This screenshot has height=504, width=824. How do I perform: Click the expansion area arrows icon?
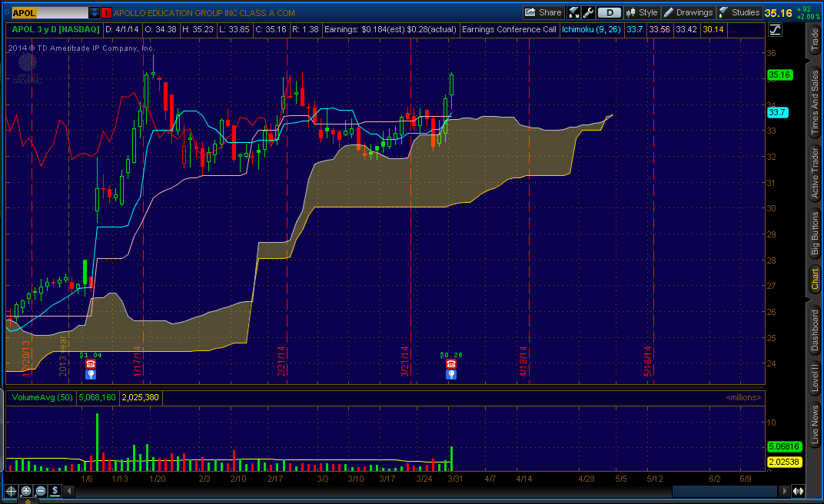(798, 492)
